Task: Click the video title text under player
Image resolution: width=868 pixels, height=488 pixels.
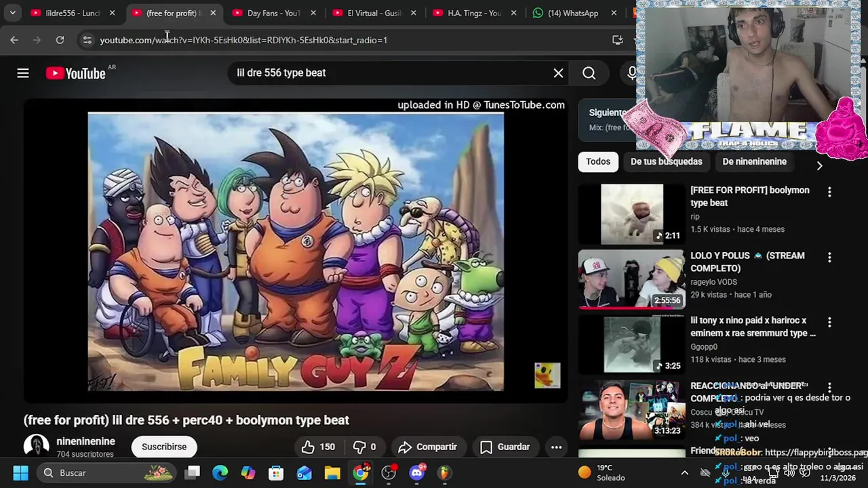Action: point(186,420)
